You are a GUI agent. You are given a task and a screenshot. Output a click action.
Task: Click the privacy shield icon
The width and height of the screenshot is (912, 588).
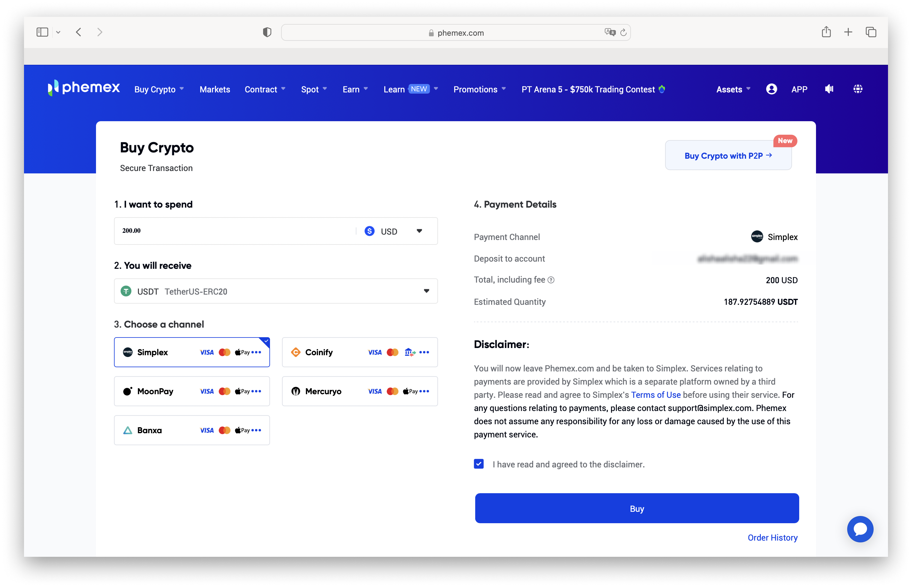[x=267, y=32]
